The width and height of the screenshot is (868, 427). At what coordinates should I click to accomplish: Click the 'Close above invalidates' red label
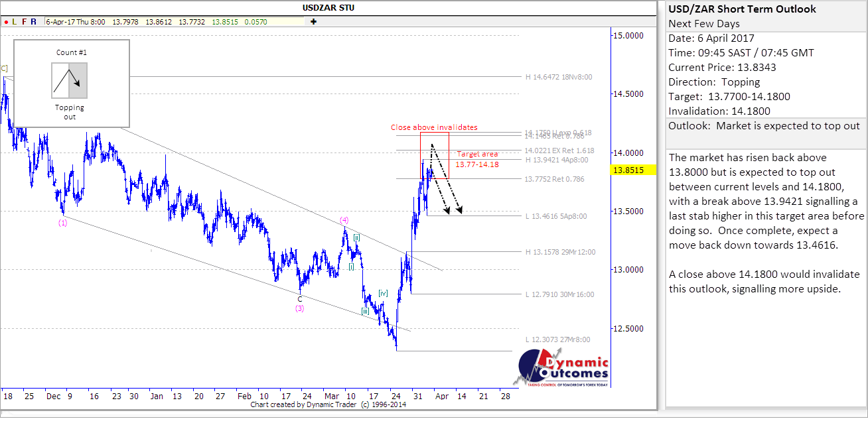click(434, 127)
